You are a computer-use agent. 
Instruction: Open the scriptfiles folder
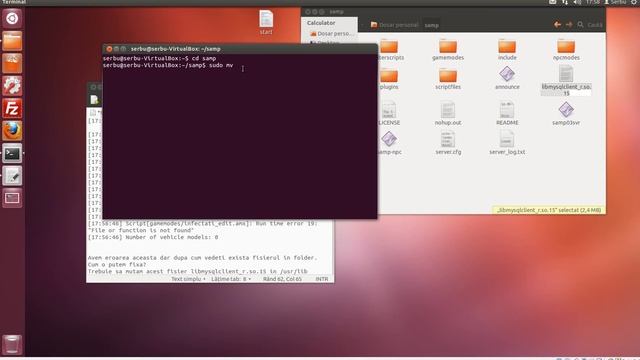(448, 79)
